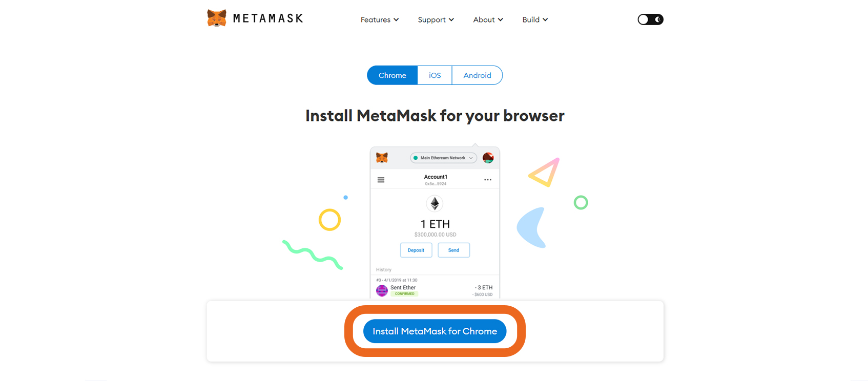Click the MetaMask fox logo in header

(x=217, y=18)
